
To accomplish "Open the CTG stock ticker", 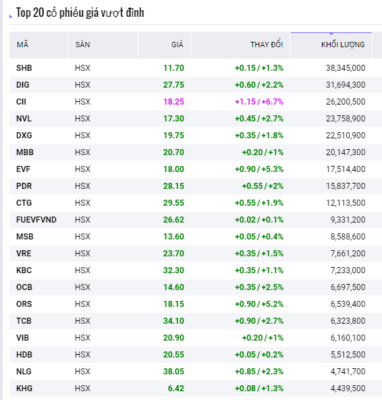I will pos(24,203).
